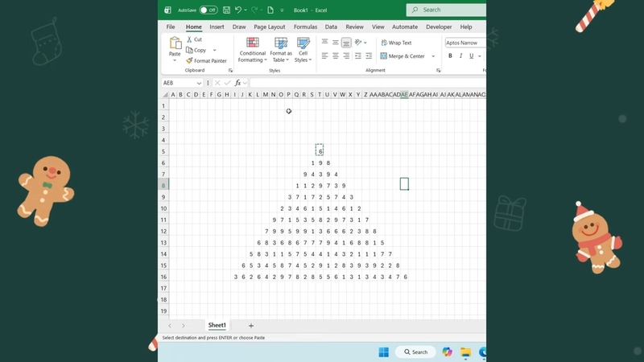Toggle Bold formatting
644x362 pixels.
tap(450, 56)
